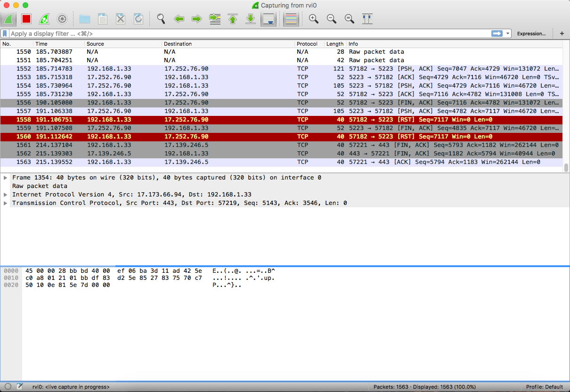Open a capture file folder icon
The height and width of the screenshot is (392, 570).
pos(85,19)
